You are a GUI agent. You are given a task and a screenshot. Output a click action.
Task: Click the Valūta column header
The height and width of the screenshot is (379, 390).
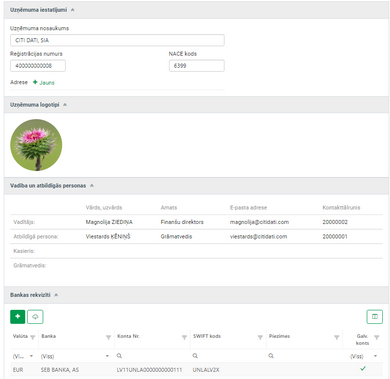click(20, 336)
